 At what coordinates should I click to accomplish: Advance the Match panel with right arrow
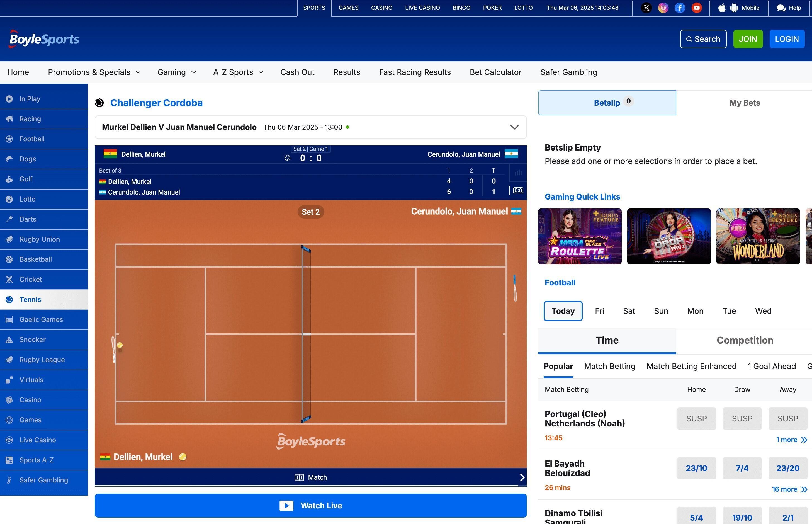coord(522,477)
